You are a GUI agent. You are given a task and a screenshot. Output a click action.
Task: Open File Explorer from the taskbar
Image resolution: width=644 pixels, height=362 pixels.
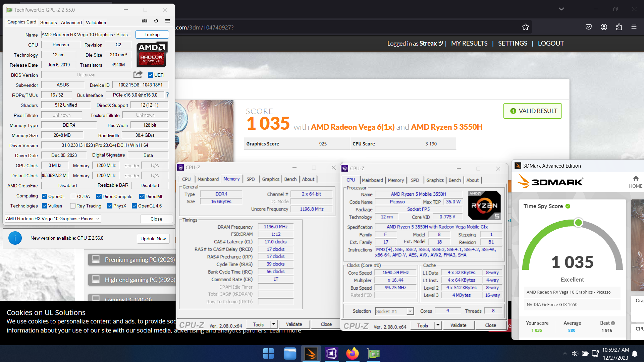pyautogui.click(x=290, y=354)
